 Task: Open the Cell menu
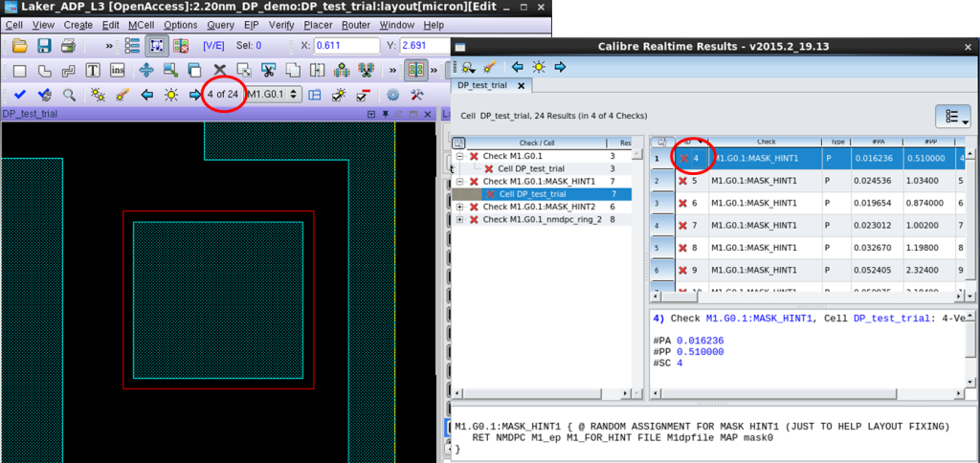click(13, 25)
